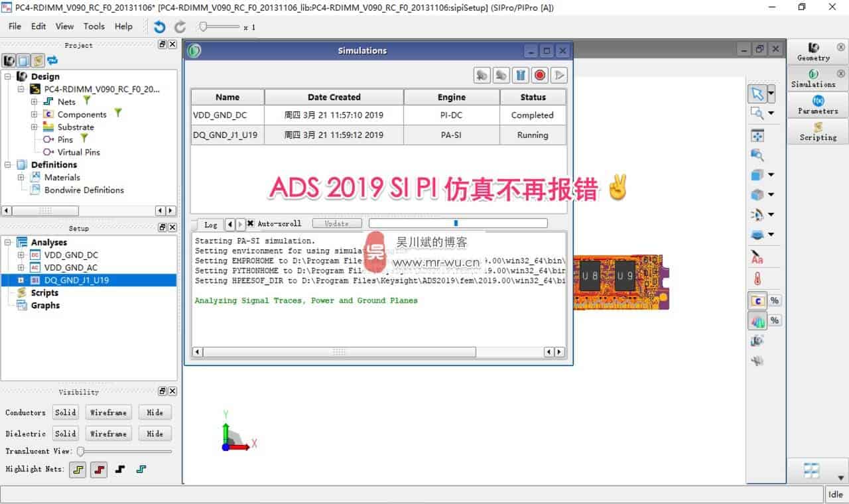Stop the running simulation with the red stop icon
Viewport: 849px width, 504px height.
pos(540,75)
